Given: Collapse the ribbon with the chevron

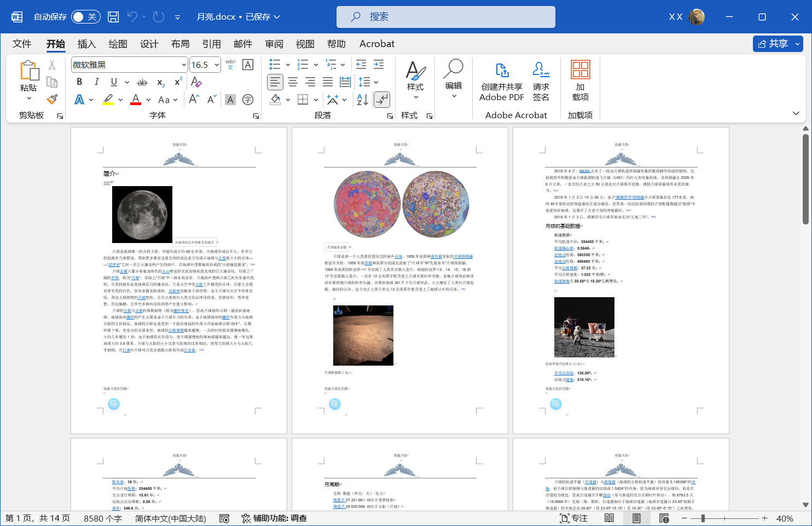Looking at the screenshot, I should click(796, 113).
